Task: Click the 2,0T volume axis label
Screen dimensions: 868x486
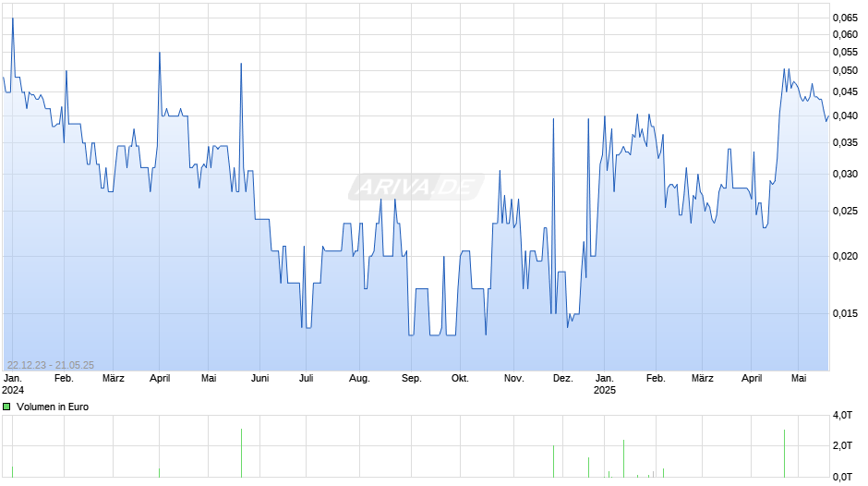Action: 842,445
